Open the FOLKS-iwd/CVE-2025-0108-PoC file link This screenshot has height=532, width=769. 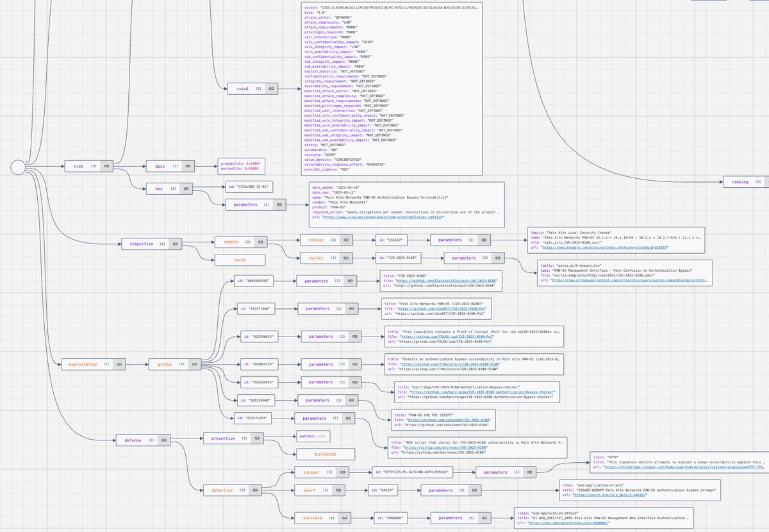click(x=446, y=337)
